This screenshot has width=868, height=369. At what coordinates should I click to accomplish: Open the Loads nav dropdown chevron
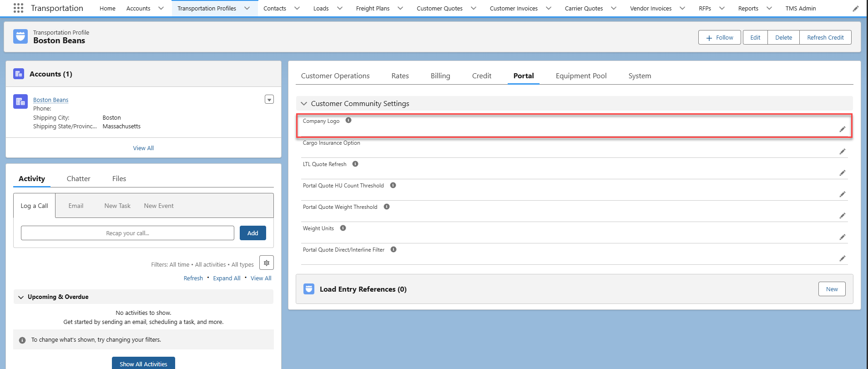click(340, 8)
